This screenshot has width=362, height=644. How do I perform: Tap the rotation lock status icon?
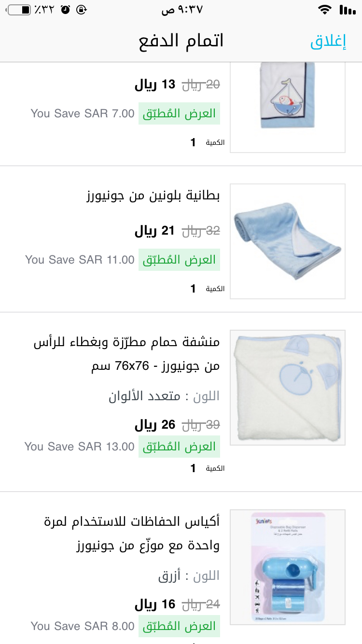(83, 10)
